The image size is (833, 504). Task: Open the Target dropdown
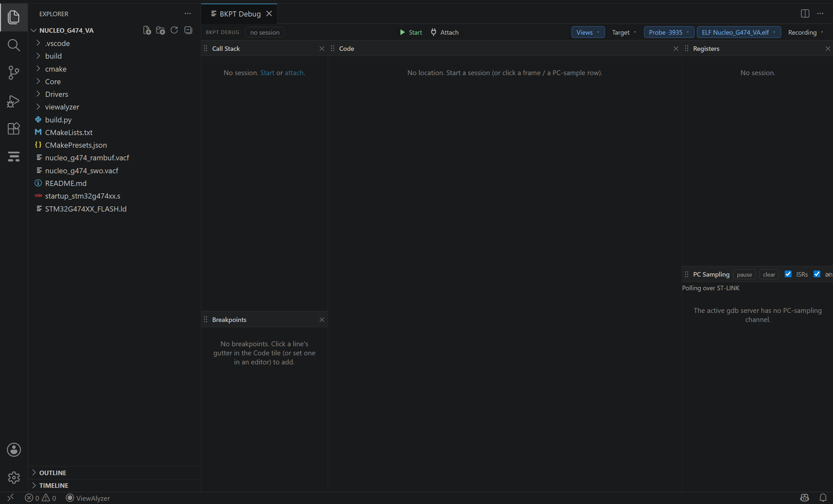click(624, 32)
